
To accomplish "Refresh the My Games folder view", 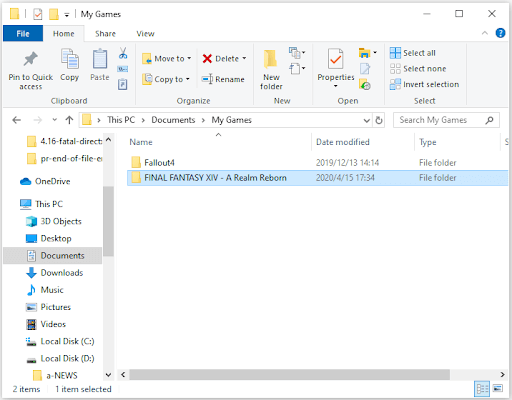I will click(x=379, y=120).
